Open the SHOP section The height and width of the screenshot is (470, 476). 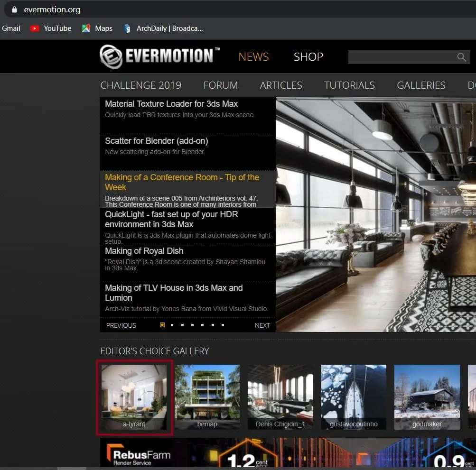(x=308, y=57)
